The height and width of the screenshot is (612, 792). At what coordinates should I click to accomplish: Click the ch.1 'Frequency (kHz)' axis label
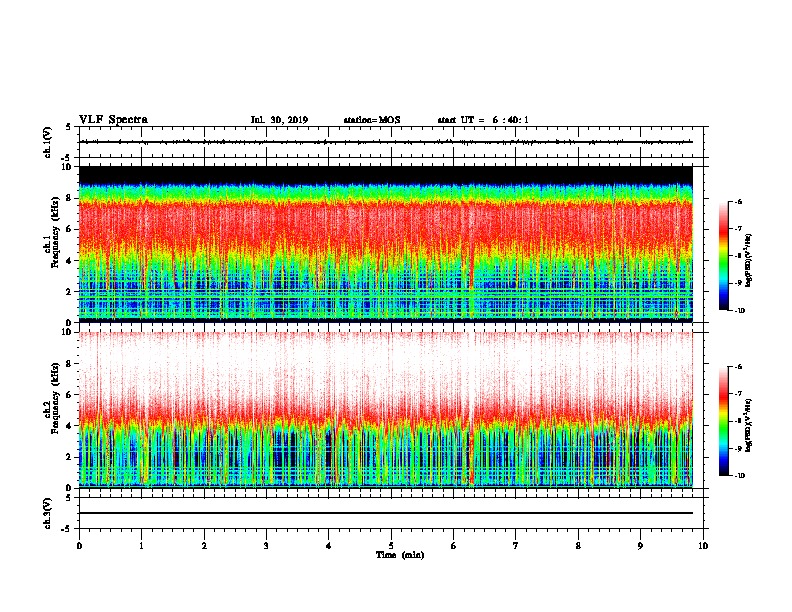(55, 232)
